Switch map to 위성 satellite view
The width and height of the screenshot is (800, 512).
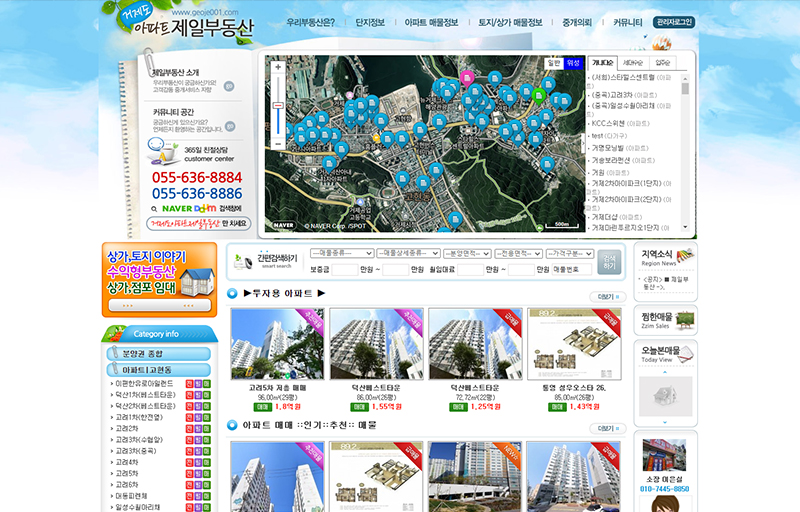pos(573,63)
